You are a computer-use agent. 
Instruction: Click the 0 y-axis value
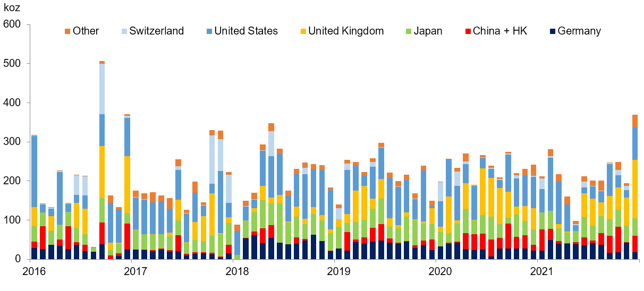[x=18, y=259]
